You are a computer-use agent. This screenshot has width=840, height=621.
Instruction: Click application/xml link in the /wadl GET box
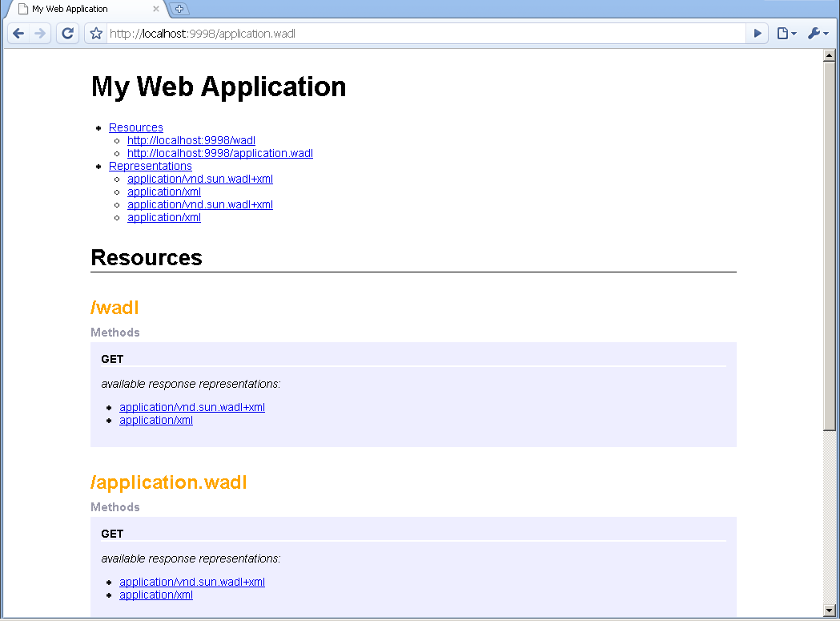[156, 420]
